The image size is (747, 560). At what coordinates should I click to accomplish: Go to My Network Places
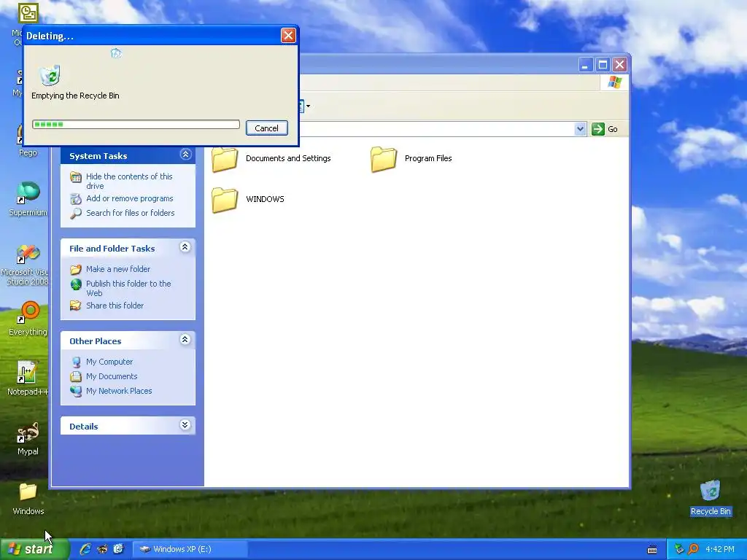(x=119, y=391)
